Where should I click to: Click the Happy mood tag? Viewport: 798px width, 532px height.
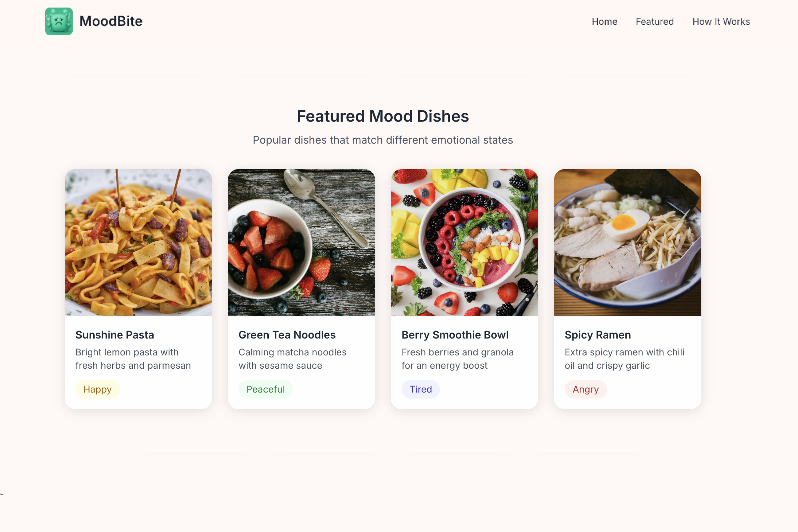coord(97,389)
